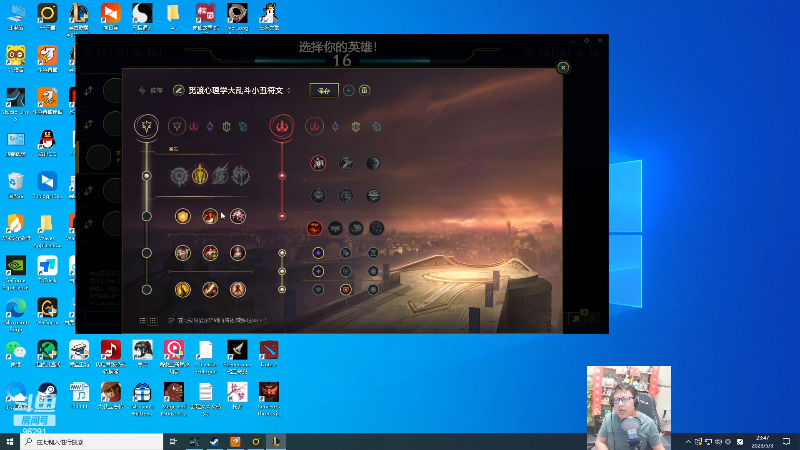This screenshot has height=450, width=800.
Task: Select the Cut Down rune
Action: pos(210,290)
